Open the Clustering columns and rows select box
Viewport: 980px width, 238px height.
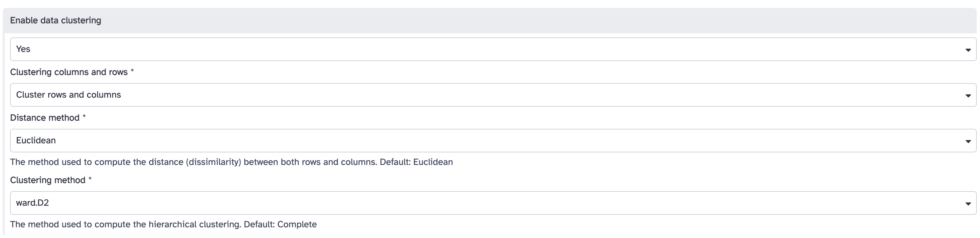click(493, 95)
